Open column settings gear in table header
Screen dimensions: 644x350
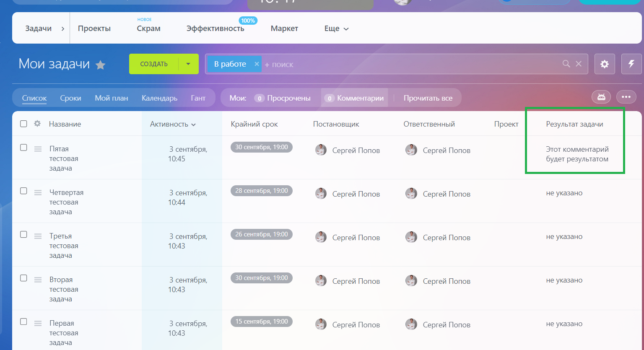tap(37, 124)
